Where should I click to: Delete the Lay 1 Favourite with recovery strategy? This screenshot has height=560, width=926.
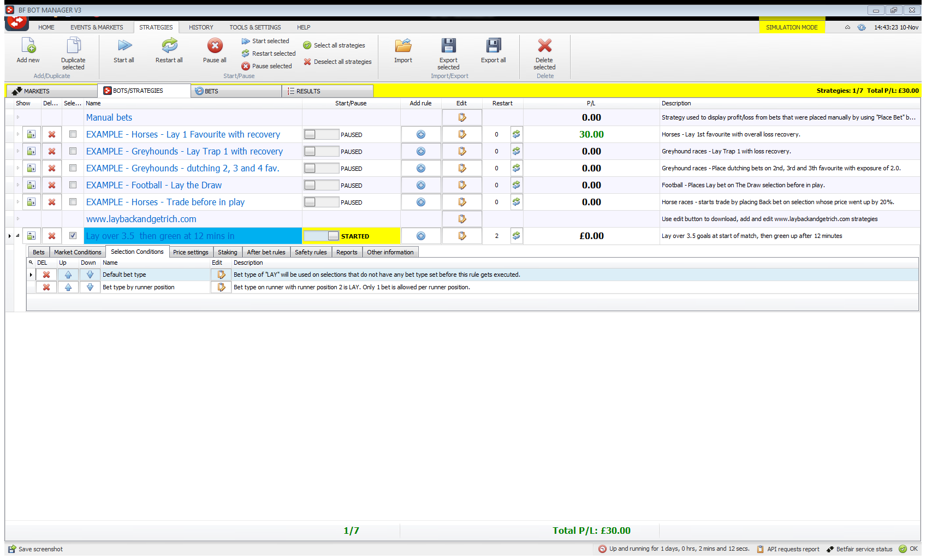(x=52, y=134)
